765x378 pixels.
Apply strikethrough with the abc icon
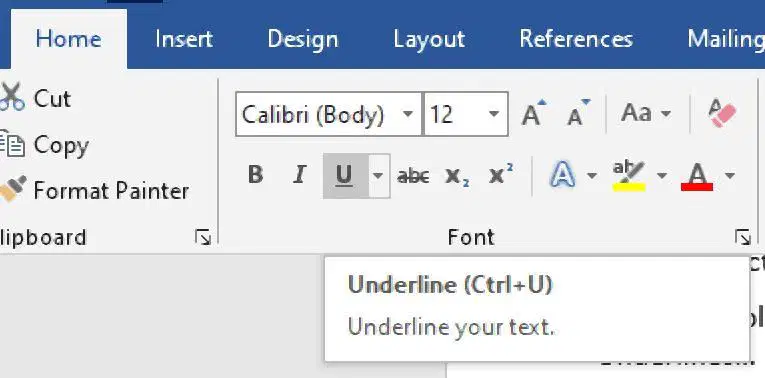pos(413,176)
